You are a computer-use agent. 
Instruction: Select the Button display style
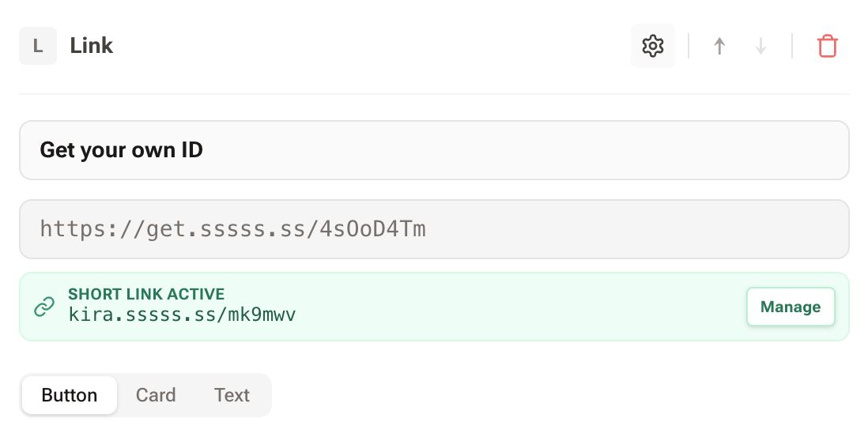[x=70, y=395]
